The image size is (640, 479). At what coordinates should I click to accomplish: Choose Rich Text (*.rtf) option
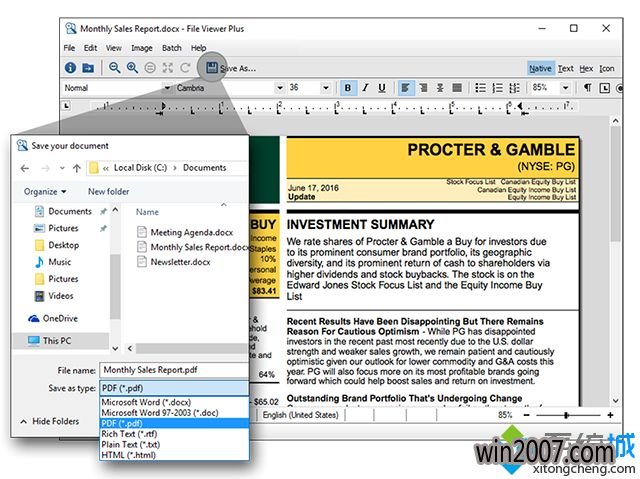(x=174, y=434)
